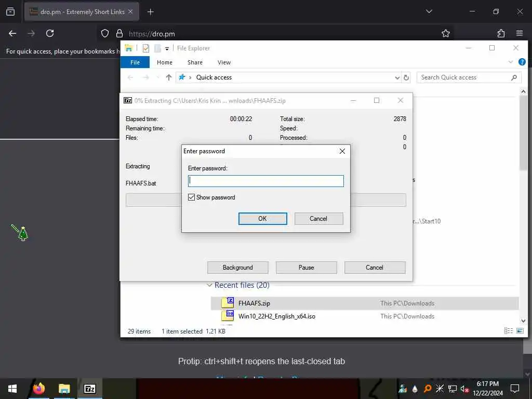Screen dimensions: 532x399
Task: Open Firefox extensions puzzle icon
Action: pos(501,33)
